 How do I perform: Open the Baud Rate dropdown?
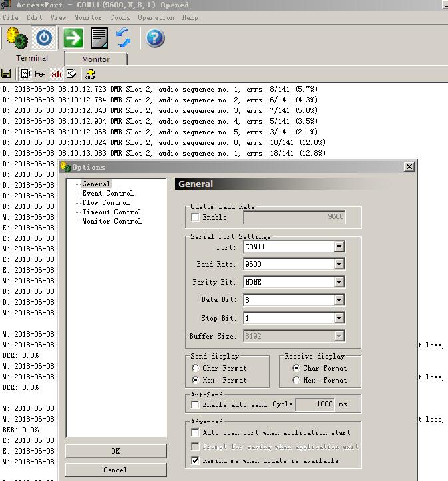click(x=339, y=264)
